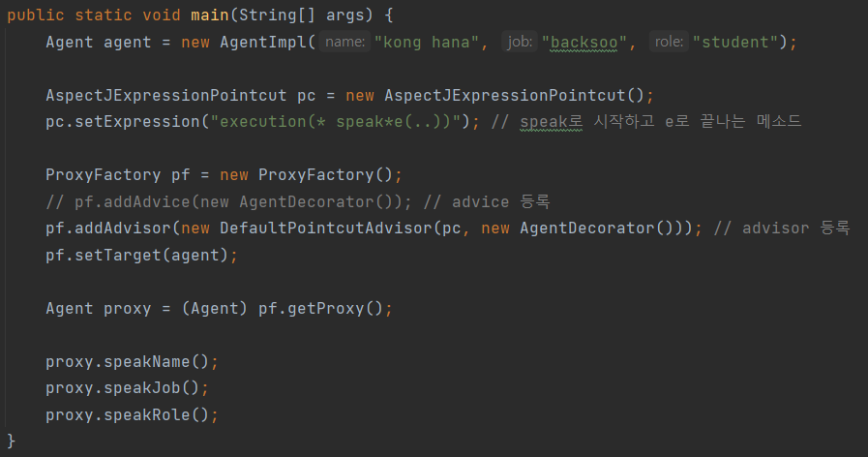Click the '// advice 등록' comment
The image size is (868, 457).
point(487,201)
